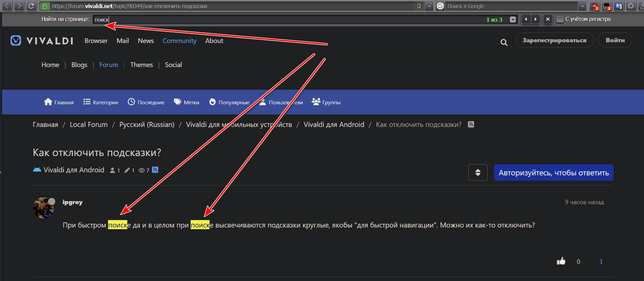Open the extension icon with badge 2
The width and height of the screenshot is (644, 281).
607,6
